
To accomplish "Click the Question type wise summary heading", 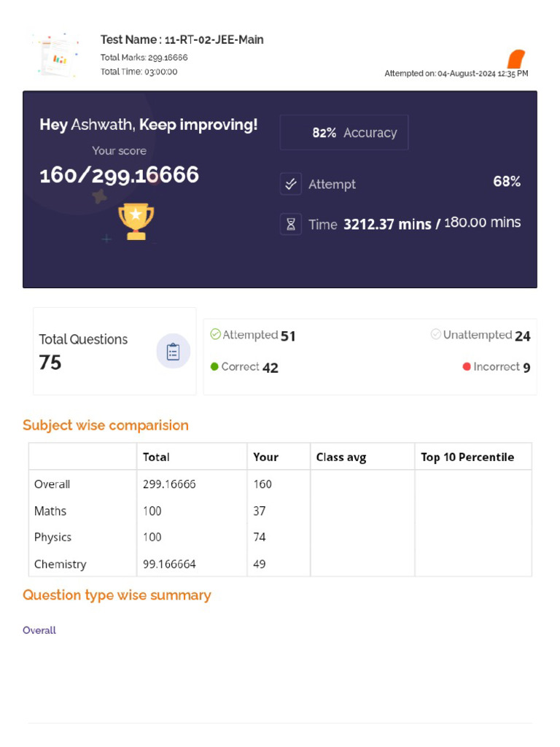I will click(x=117, y=595).
